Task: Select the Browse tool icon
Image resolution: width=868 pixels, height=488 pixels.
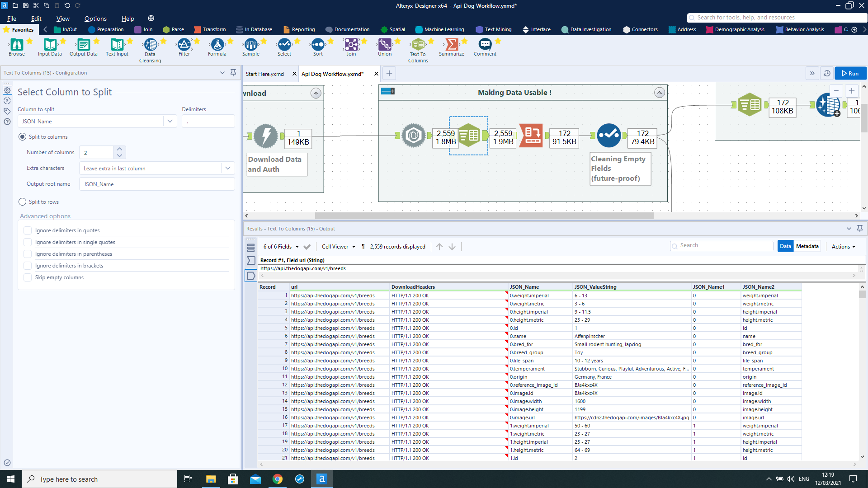Action: click(17, 45)
